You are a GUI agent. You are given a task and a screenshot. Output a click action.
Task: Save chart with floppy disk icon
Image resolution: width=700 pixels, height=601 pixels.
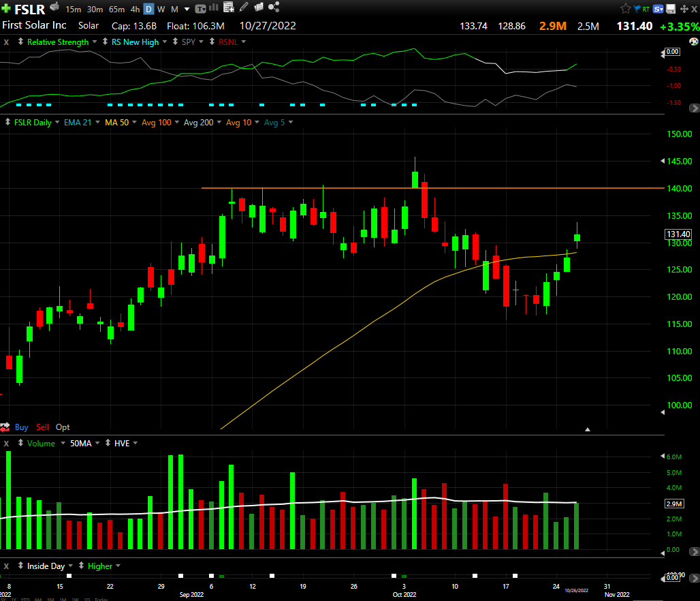click(x=671, y=9)
